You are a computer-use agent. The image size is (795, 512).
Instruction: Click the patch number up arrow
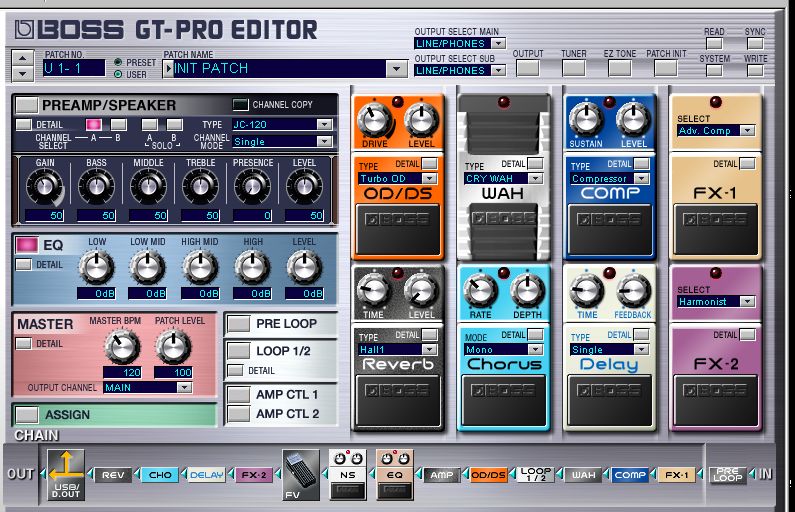[22, 58]
